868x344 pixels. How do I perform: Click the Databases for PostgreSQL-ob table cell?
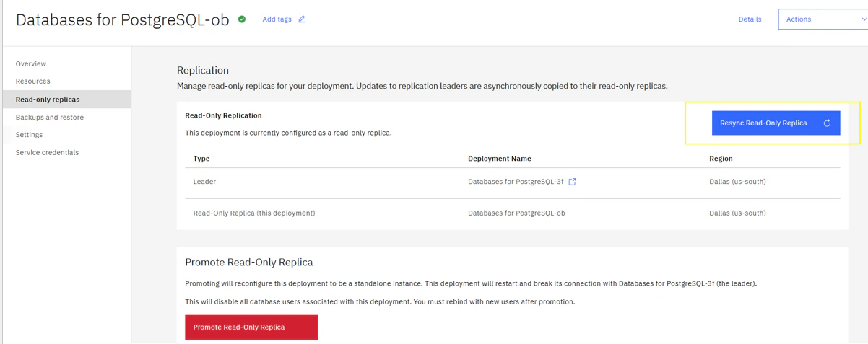(516, 213)
